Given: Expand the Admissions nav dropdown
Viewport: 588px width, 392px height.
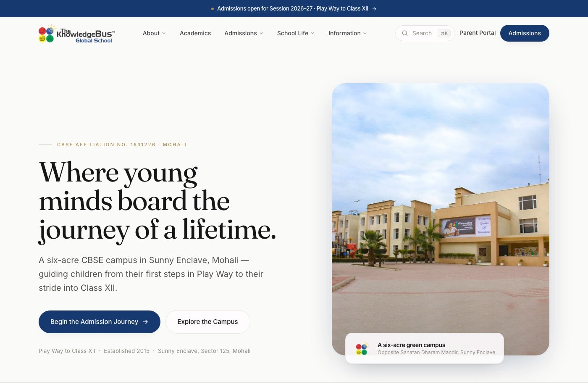Looking at the screenshot, I should 244,33.
